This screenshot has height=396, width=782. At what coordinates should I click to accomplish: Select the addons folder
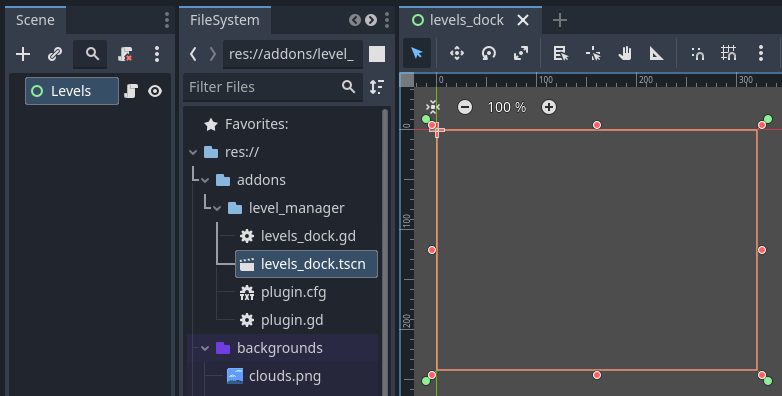coord(261,180)
